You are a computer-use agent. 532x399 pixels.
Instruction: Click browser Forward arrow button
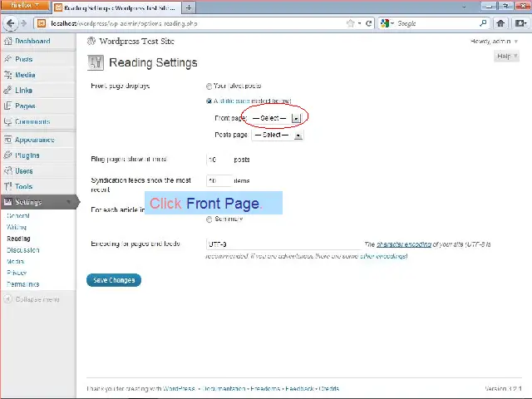click(x=24, y=23)
